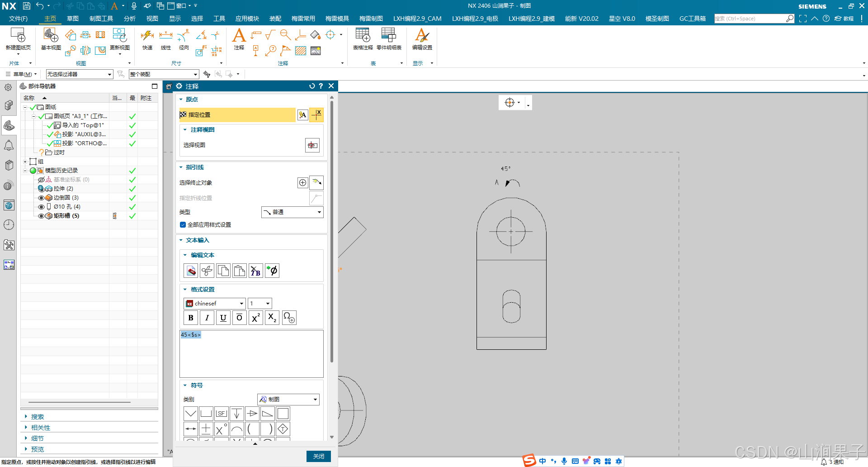Image resolution: width=868 pixels, height=467 pixels.
Task: Open the text scale dropdown showing 1
Action: click(260, 304)
